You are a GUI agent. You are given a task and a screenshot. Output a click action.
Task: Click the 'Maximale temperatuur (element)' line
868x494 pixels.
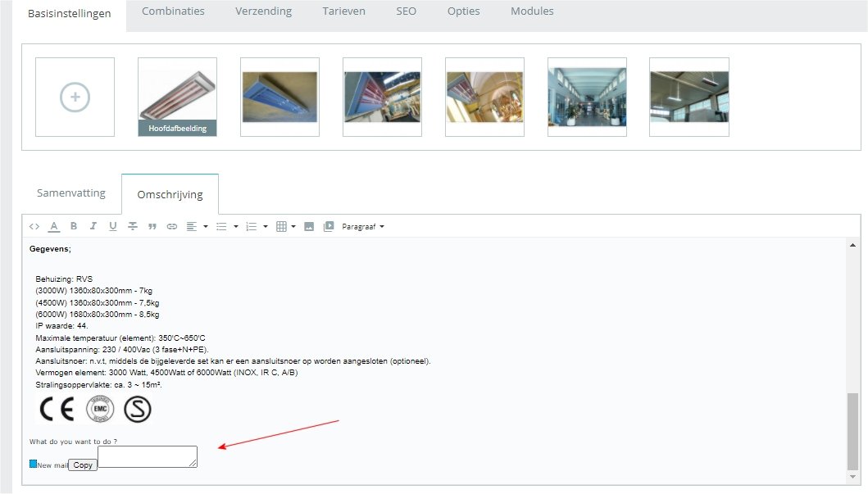pos(120,338)
